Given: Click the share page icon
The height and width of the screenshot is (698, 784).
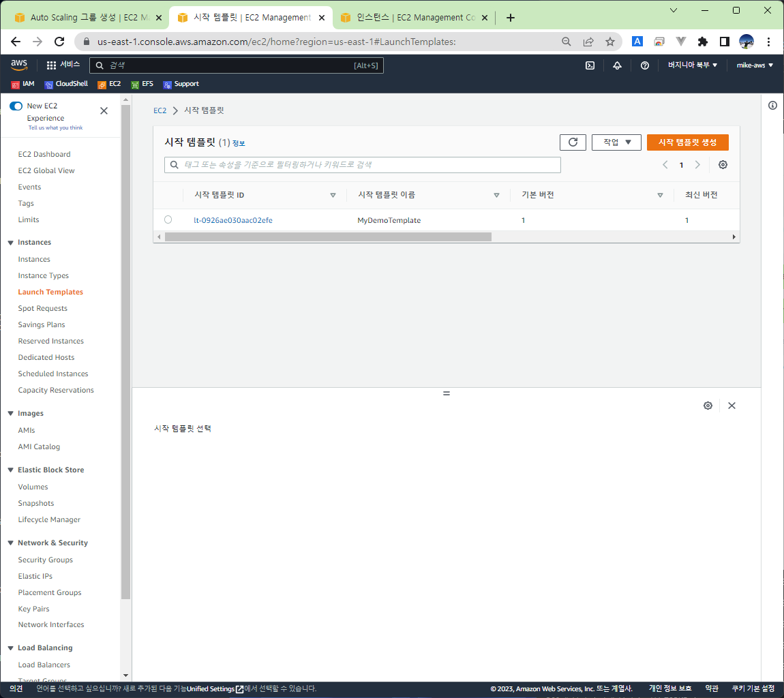Looking at the screenshot, I should [x=588, y=42].
